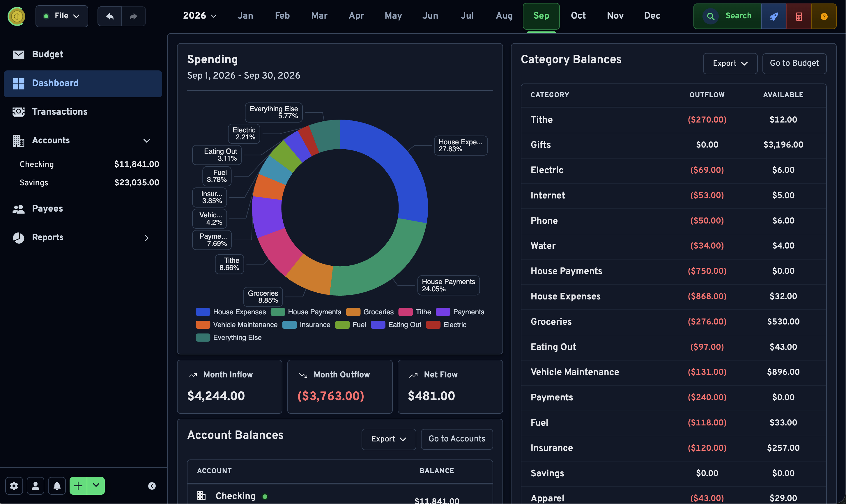Screen dimensions: 846x504
Task: Open the green add-button dropdown arrow
Action: [96, 486]
